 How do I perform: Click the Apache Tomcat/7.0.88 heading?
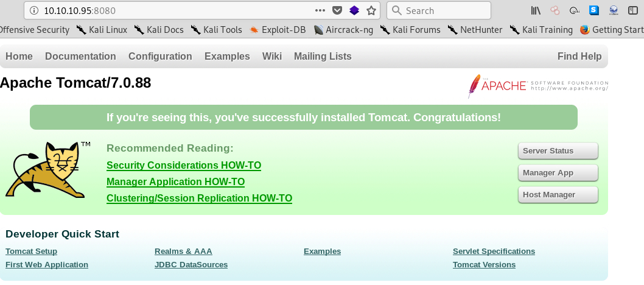75,83
